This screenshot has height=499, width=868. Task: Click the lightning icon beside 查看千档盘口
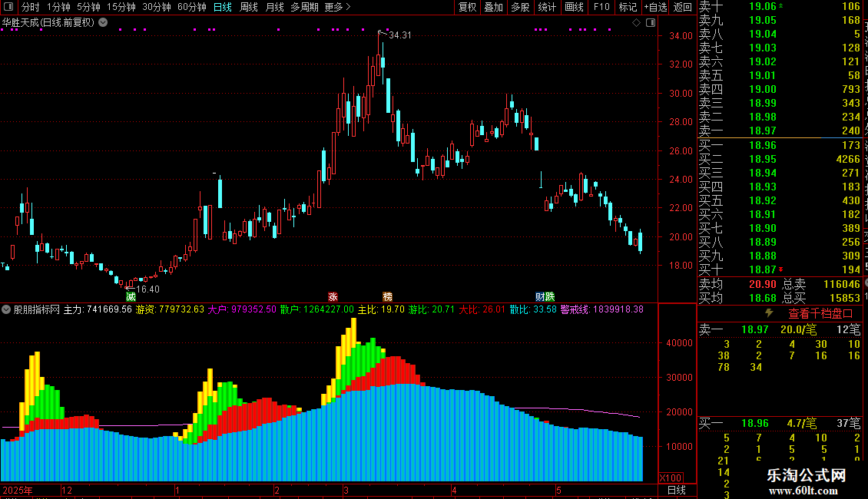click(769, 313)
